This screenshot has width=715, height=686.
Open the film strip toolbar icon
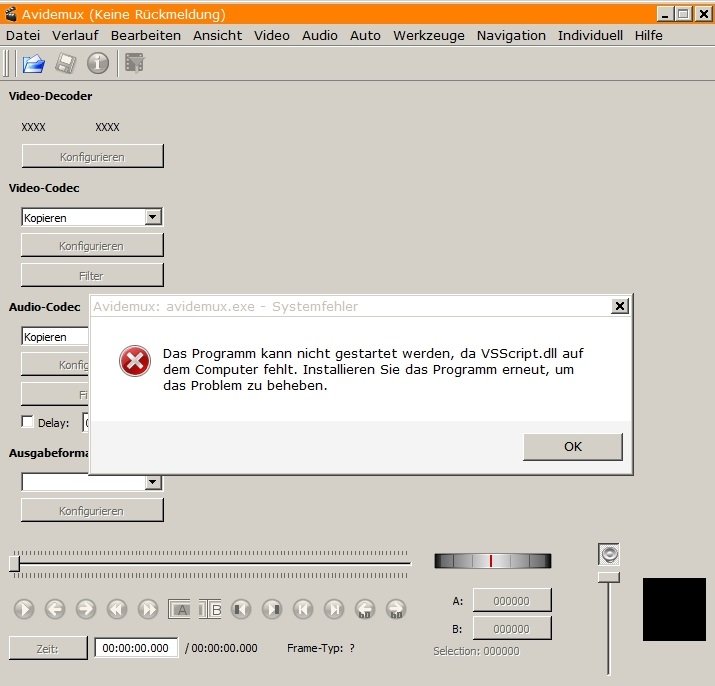135,63
